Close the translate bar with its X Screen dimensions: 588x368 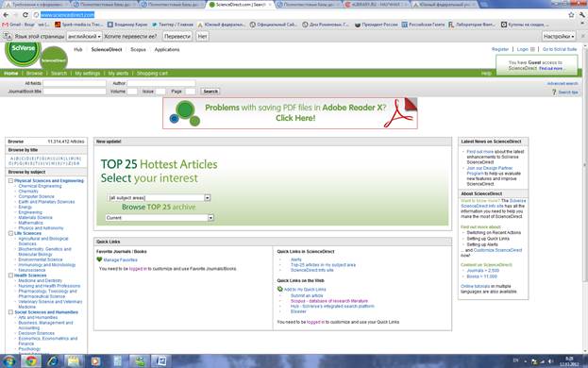tap(582, 37)
